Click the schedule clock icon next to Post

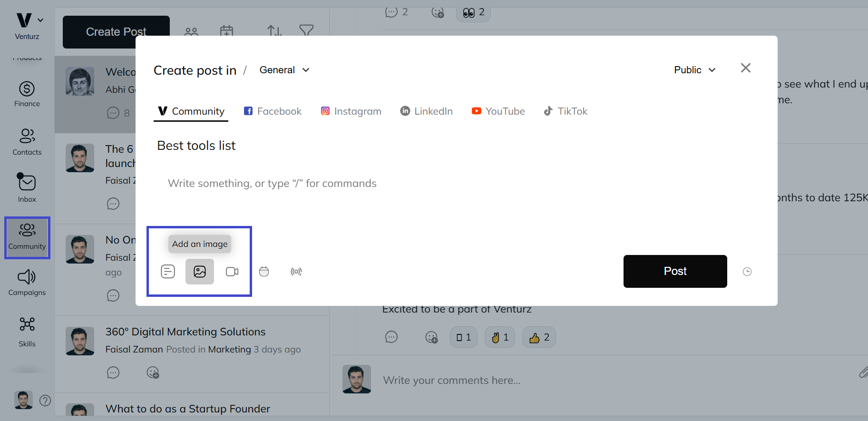[747, 272]
